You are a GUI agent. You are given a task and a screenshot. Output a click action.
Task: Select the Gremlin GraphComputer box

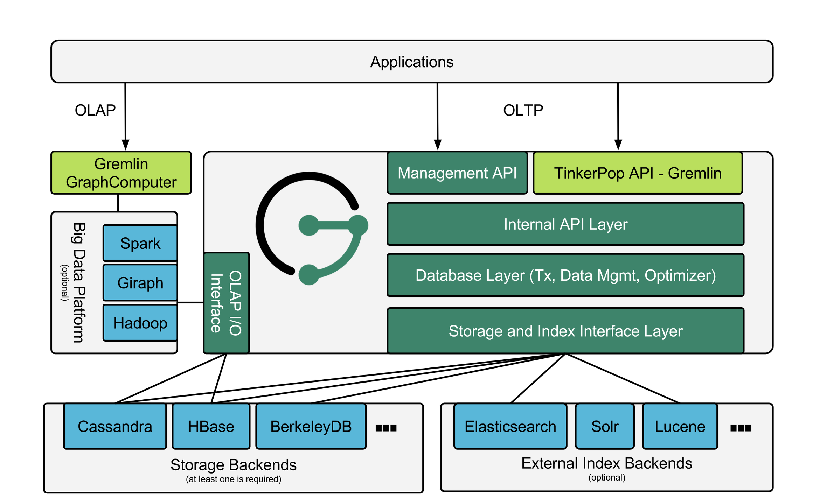(121, 173)
